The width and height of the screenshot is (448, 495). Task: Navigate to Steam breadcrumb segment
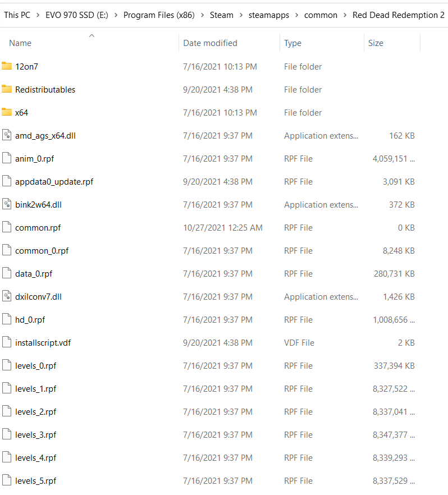coord(221,15)
